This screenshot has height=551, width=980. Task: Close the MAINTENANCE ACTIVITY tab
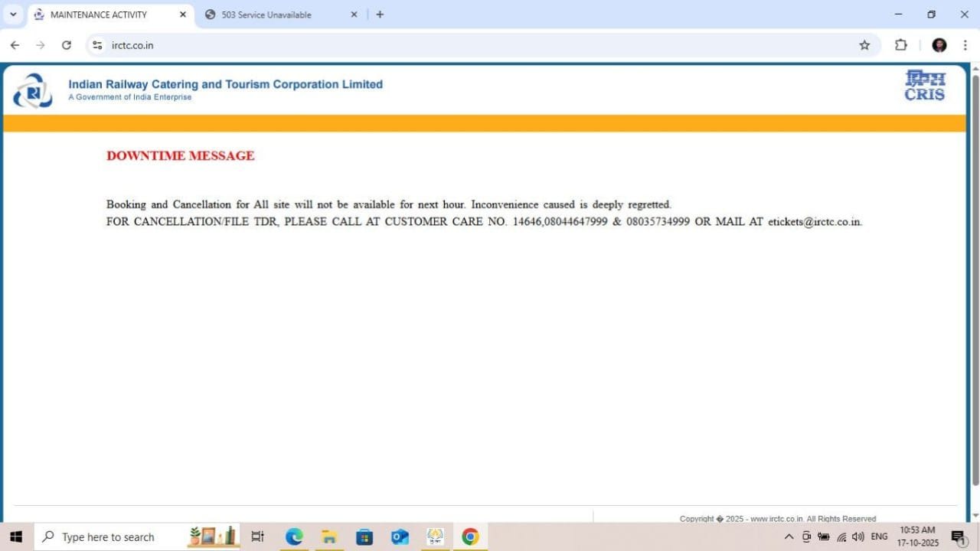183,15
